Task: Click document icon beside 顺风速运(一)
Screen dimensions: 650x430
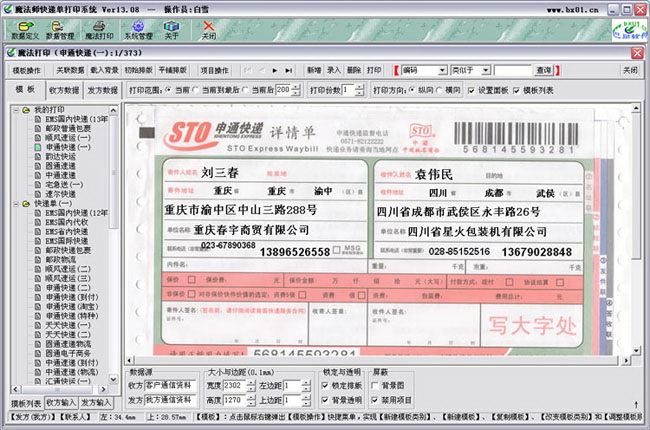Action: point(38,138)
